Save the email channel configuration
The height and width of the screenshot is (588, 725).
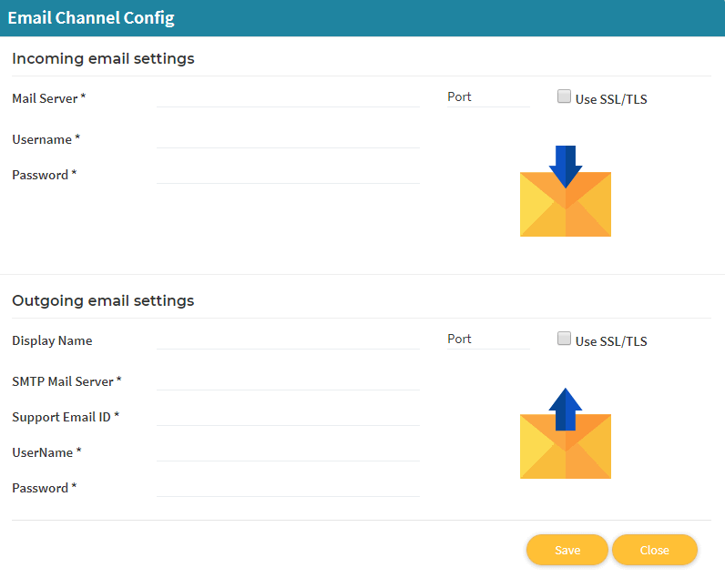coord(567,550)
